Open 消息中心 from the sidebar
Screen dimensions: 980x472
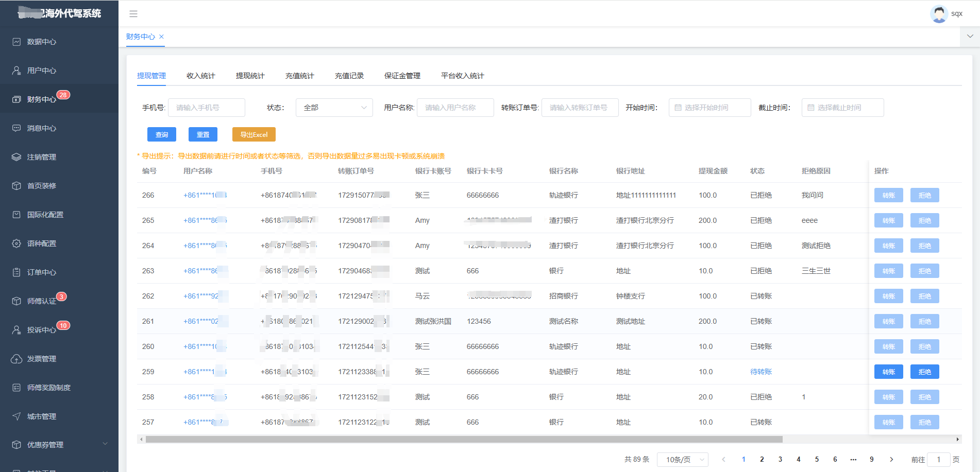[x=41, y=128]
